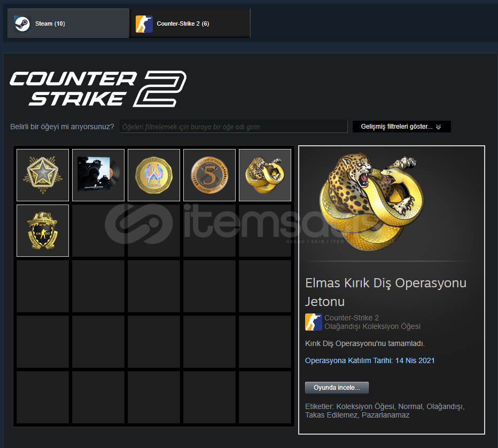The image size is (498, 448).
Task: Click the Etiketler tags line text
Action: point(385,411)
